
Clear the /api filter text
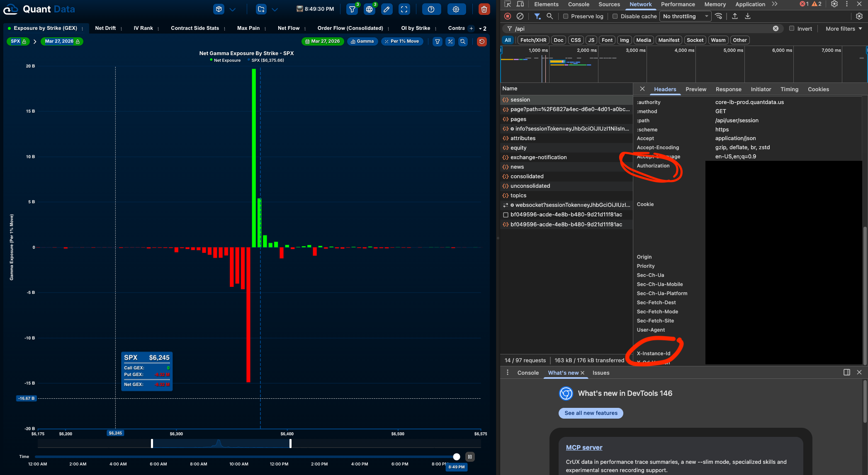pos(776,29)
